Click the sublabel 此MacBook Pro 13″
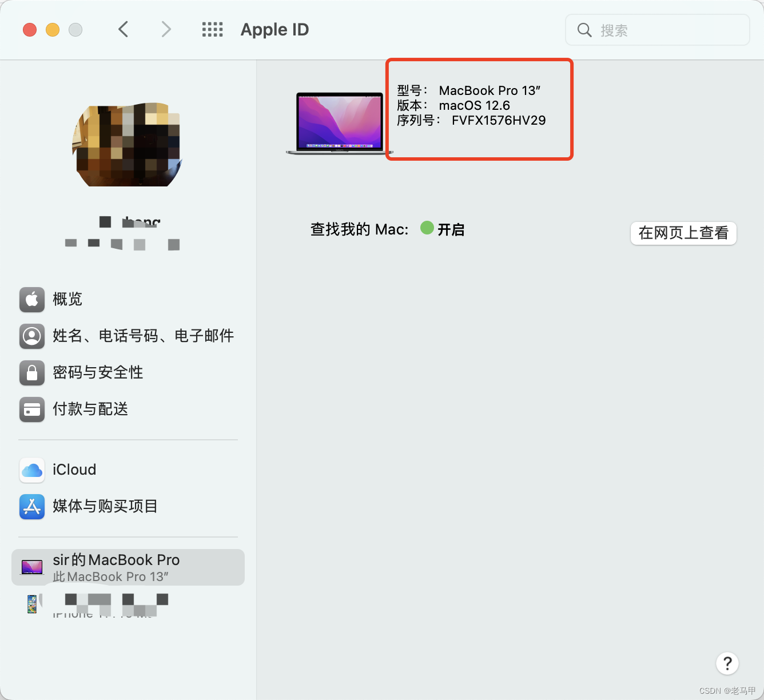This screenshot has height=700, width=764. tap(110, 577)
